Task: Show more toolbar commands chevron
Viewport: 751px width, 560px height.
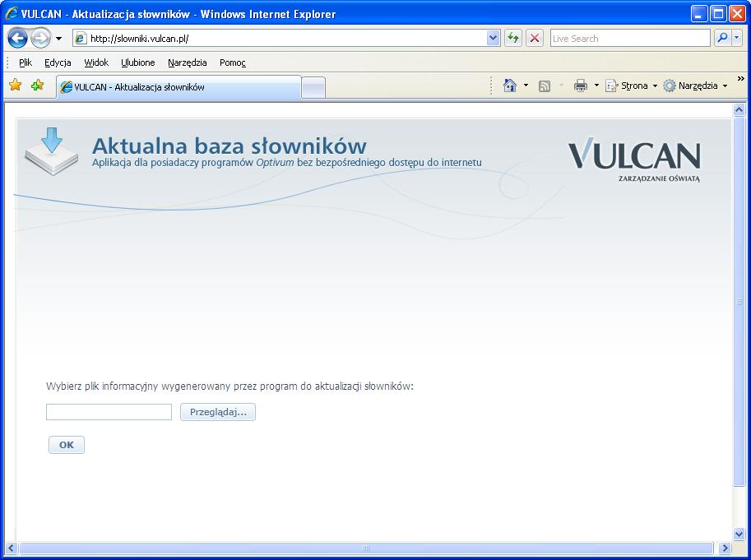Action: point(740,78)
